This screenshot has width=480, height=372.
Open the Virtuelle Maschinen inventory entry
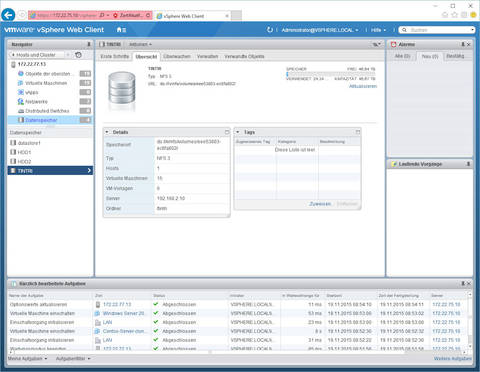click(x=46, y=83)
